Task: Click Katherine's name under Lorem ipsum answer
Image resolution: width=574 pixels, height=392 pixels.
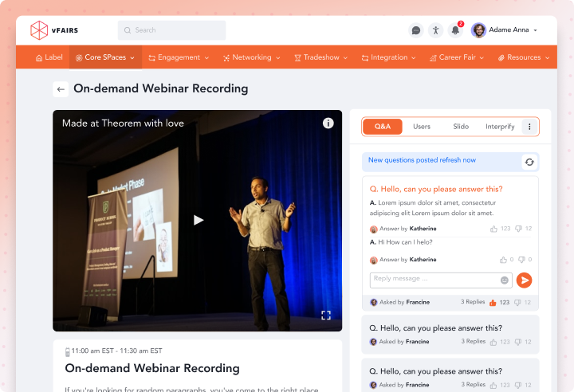Action: tap(423, 229)
